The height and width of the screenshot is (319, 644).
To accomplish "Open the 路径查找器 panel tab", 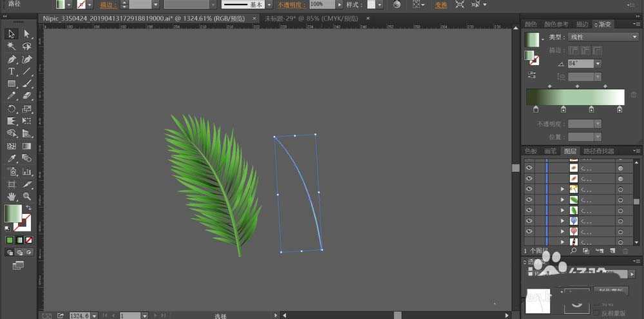I will coord(600,151).
